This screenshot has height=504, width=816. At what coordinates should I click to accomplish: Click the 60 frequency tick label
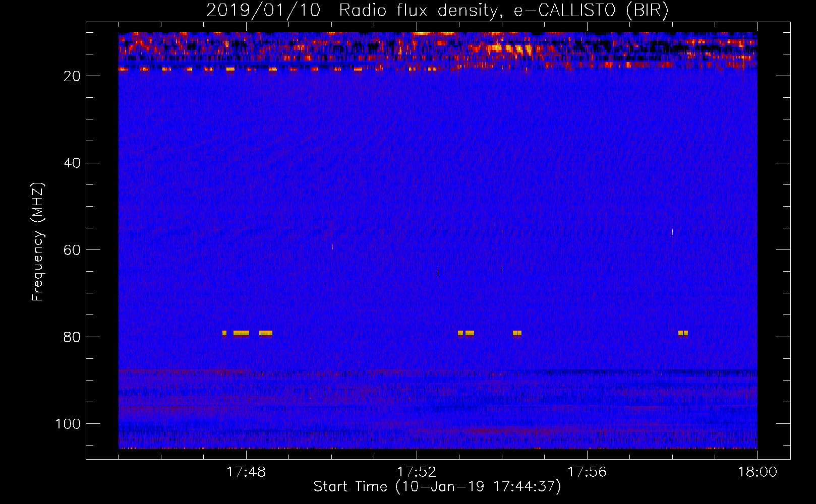(x=72, y=250)
